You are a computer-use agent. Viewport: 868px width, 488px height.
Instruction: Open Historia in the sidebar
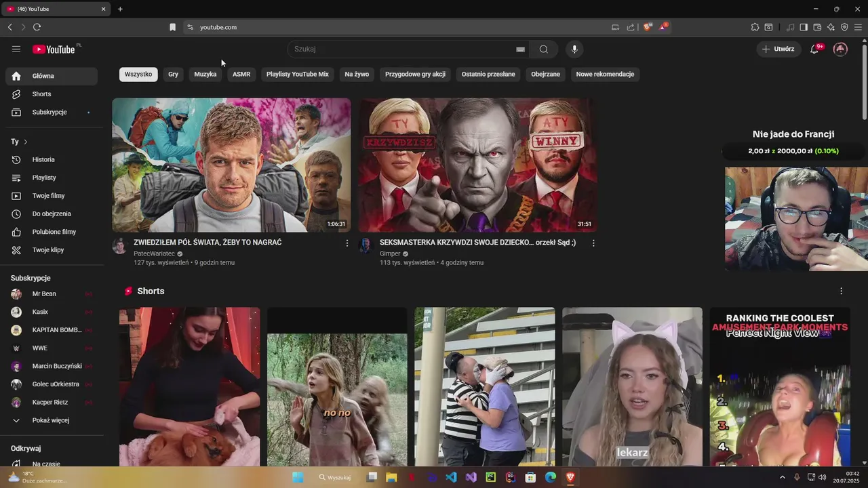click(52, 159)
